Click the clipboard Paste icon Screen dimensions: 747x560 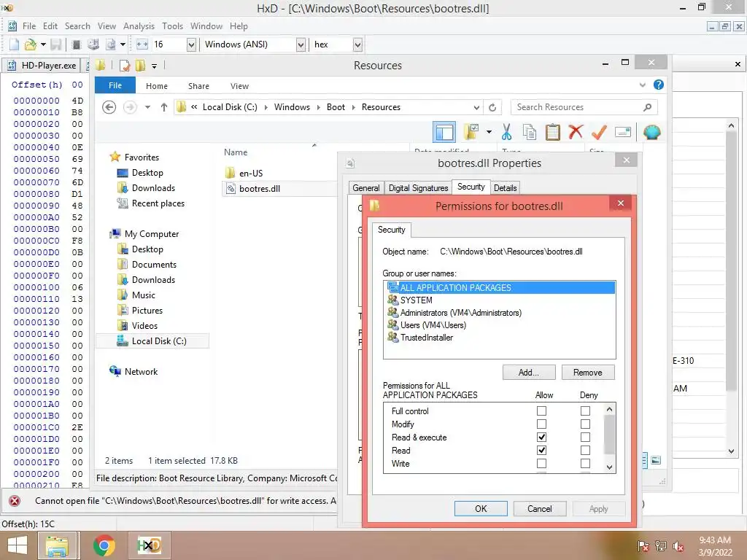(x=553, y=132)
